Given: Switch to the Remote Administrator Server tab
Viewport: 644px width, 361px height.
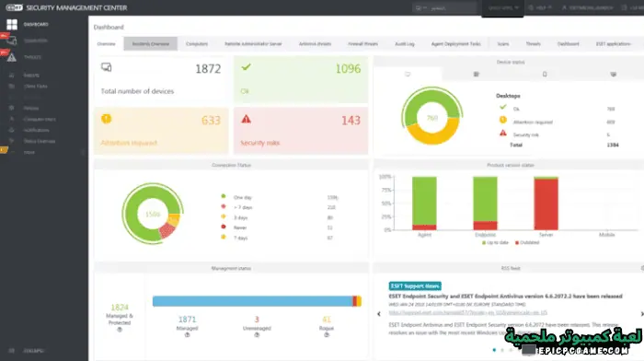Looking at the screenshot, I should coord(253,43).
